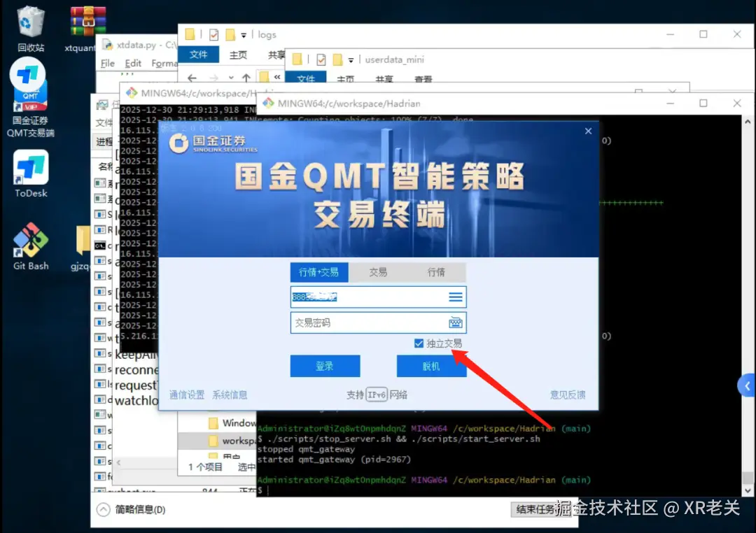This screenshot has height=533, width=756.
Task: Open 文件 tab in logs Explorer window
Action: (198, 55)
